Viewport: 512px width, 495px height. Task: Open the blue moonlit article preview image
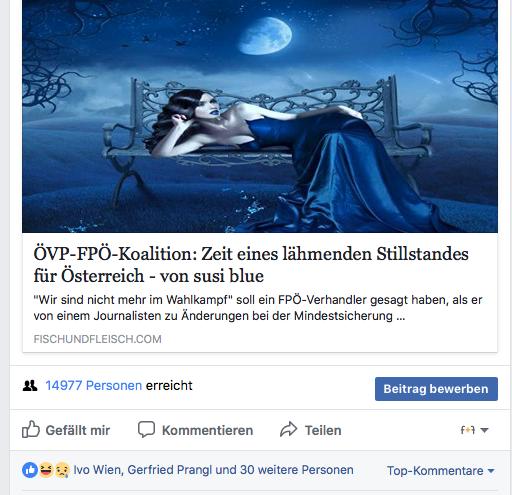pyautogui.click(x=260, y=116)
